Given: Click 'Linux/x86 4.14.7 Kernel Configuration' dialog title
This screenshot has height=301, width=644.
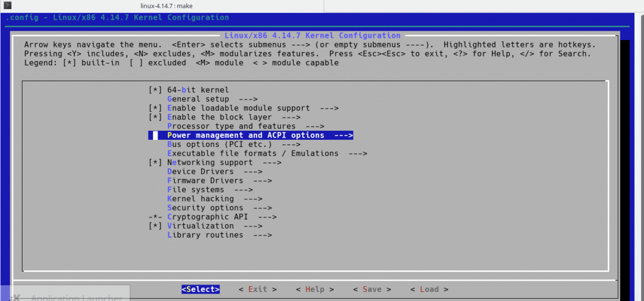Looking at the screenshot, I should point(312,36).
